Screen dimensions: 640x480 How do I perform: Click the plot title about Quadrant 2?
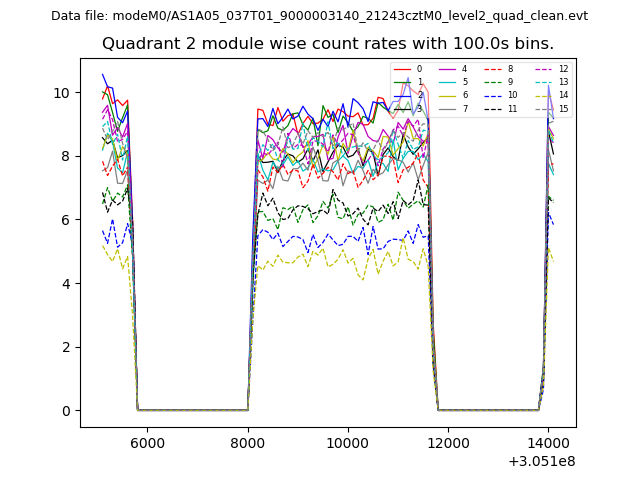[327, 44]
